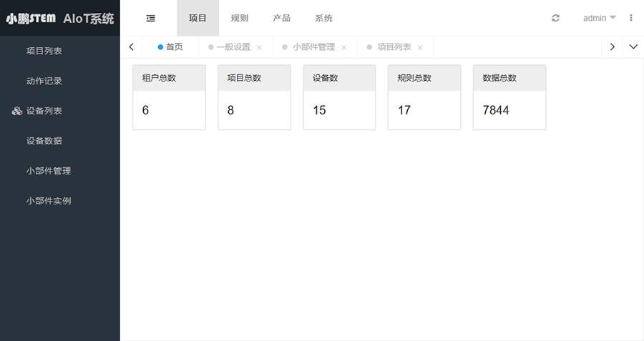Image resolution: width=644 pixels, height=341 pixels.
Task: Close the 项目列表 tab
Action: coord(420,47)
